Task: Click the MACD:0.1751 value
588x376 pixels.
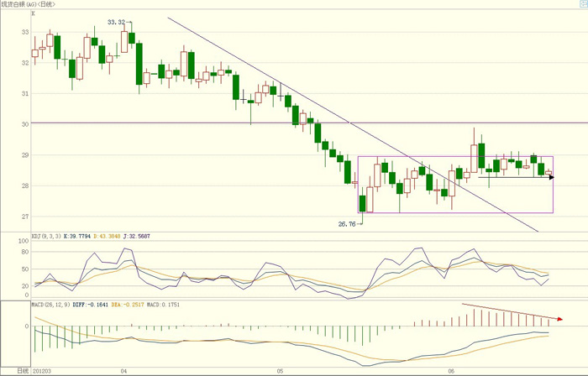Action: (163, 305)
